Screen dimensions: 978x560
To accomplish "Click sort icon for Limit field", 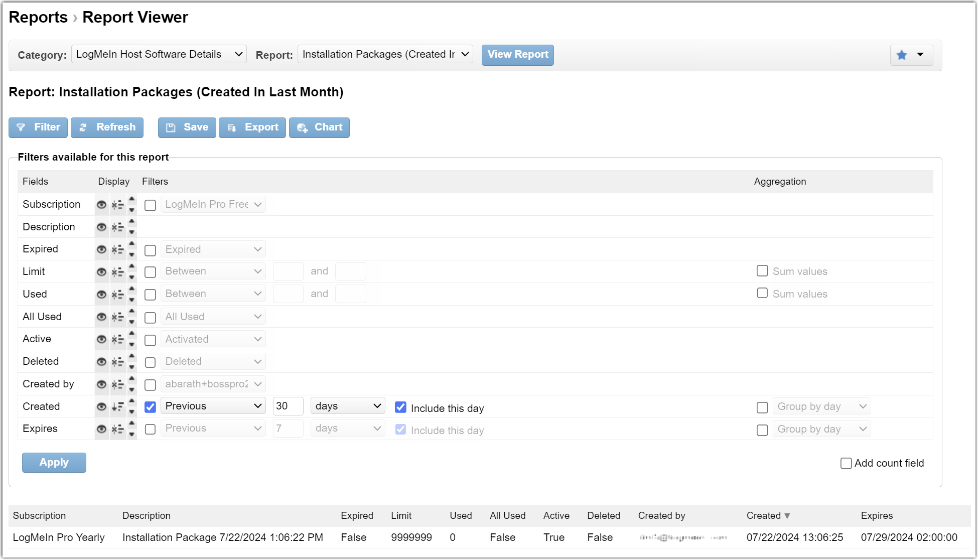I will click(x=117, y=272).
